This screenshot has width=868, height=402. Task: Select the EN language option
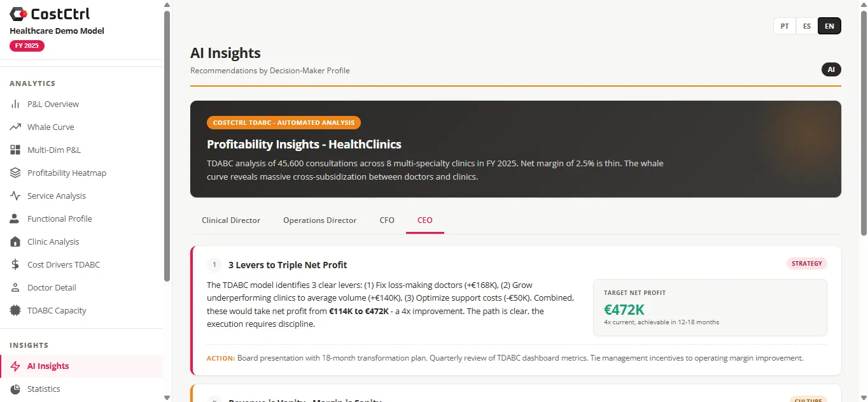[829, 26]
